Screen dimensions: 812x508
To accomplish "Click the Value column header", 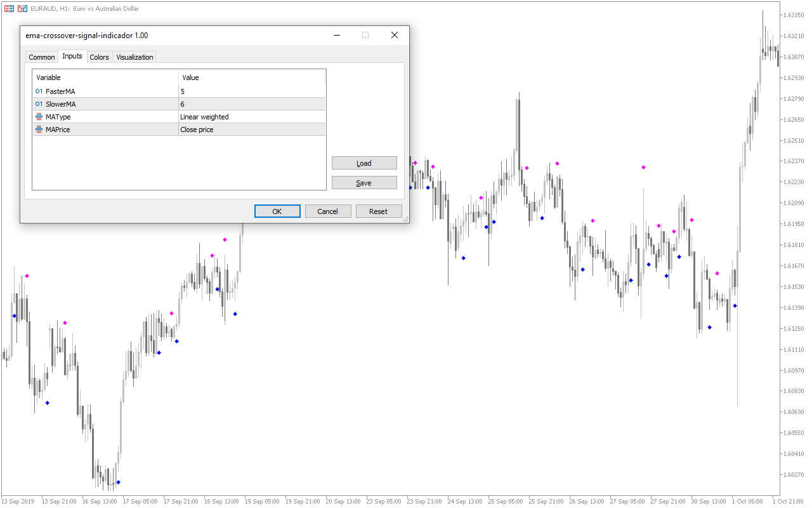I will coord(252,77).
